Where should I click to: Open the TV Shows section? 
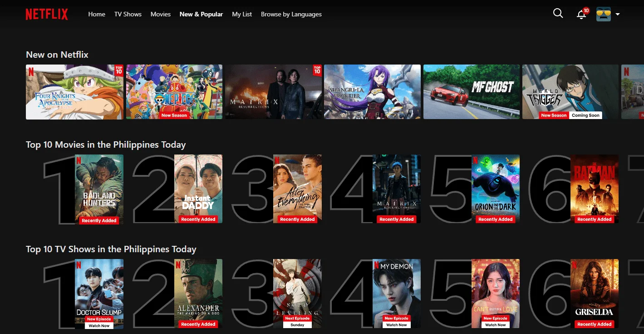click(x=128, y=14)
